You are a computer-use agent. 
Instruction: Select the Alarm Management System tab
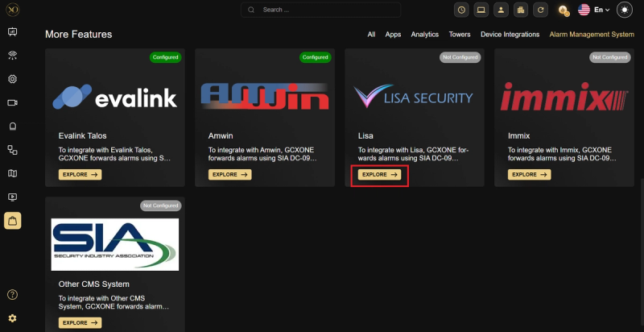click(x=592, y=35)
